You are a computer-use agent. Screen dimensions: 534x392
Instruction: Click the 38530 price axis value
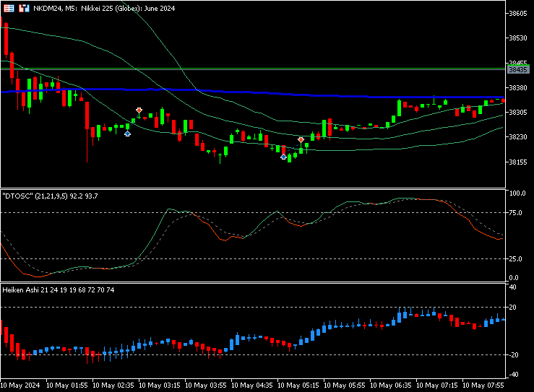[x=517, y=38]
